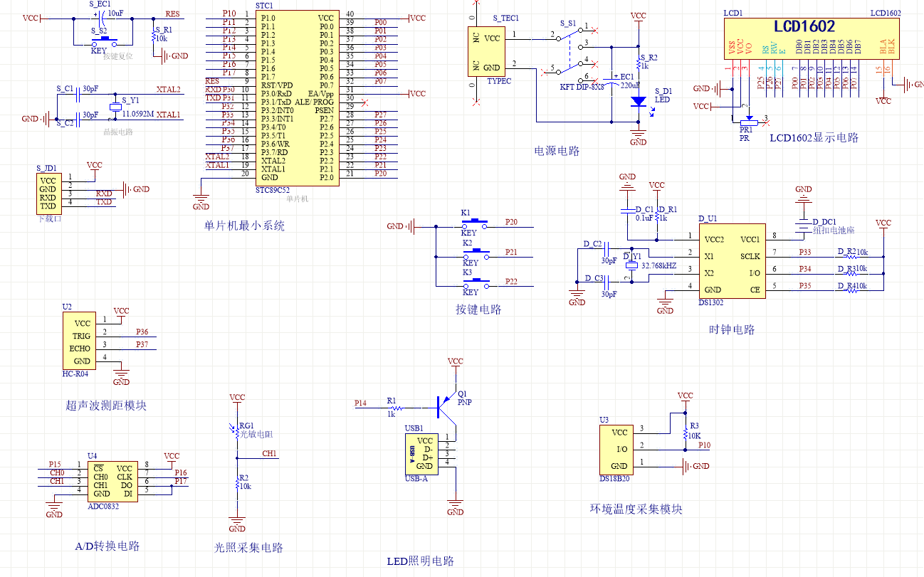Select the D_C1 0.1uF capacitor symbol
The image size is (924, 577).
click(627, 211)
